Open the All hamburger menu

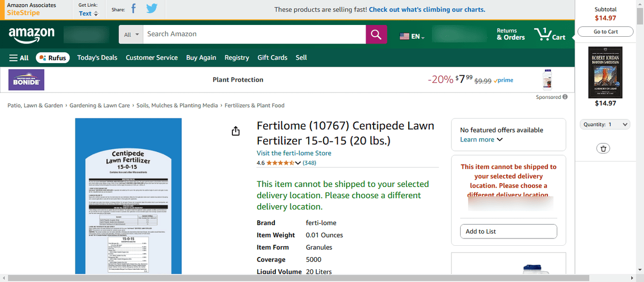[x=19, y=58]
